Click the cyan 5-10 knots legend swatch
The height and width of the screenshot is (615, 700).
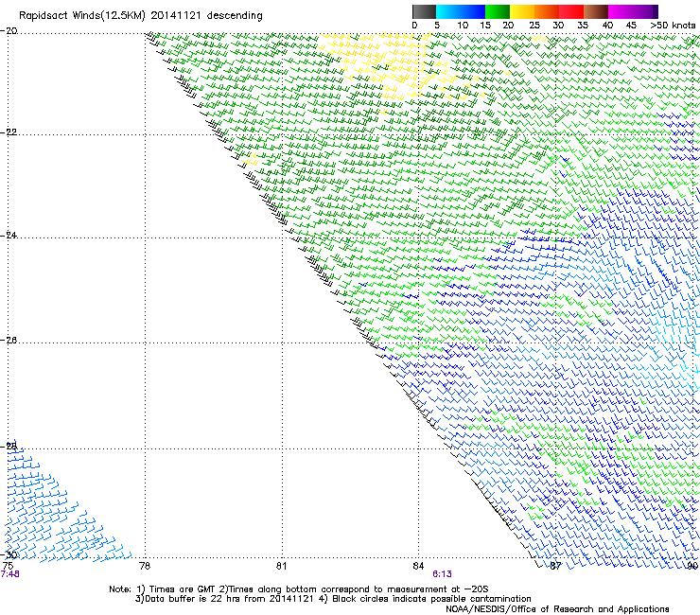pos(448,11)
